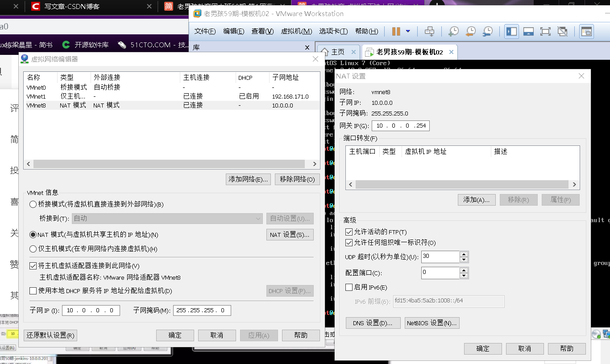Click the 开源软件库 bookmark icon
Viewport: 610px width, 364px height.
click(66, 45)
